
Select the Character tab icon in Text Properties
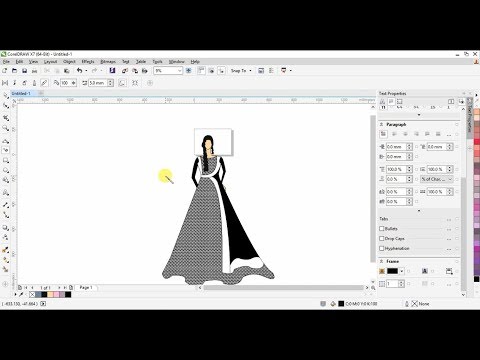[x=382, y=101]
